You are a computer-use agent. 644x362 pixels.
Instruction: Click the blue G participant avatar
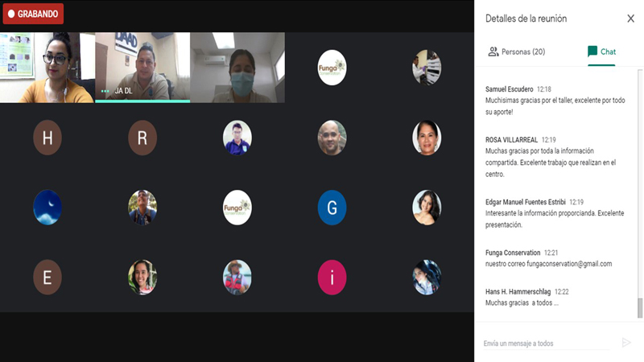[332, 208]
